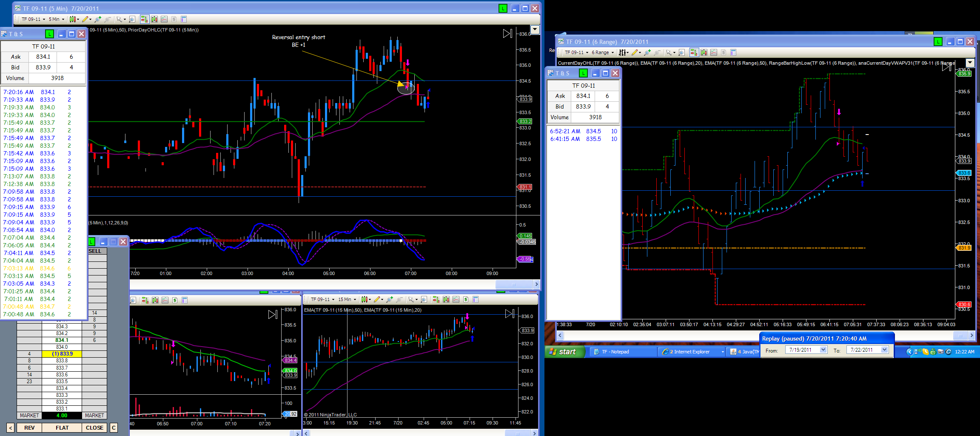Click zoom frame icon in 5 Min chart
This screenshot has height=436, width=980.
click(132, 19)
